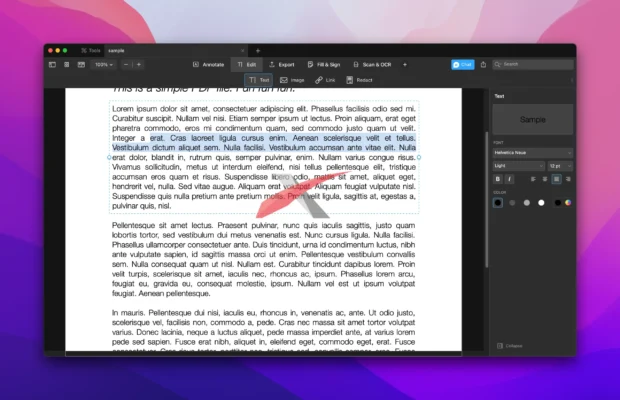Image resolution: width=620 pixels, height=400 pixels.
Task: Zoom in with the plus button next to minus
Action: pyautogui.click(x=139, y=64)
